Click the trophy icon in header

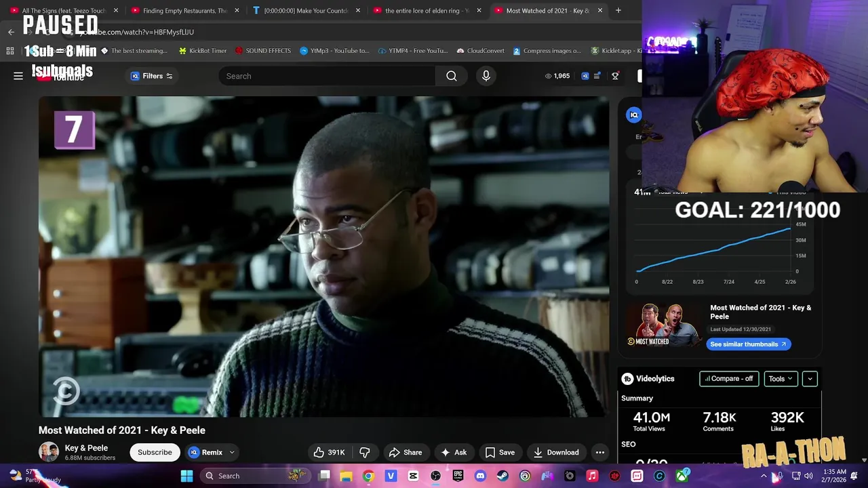(615, 76)
